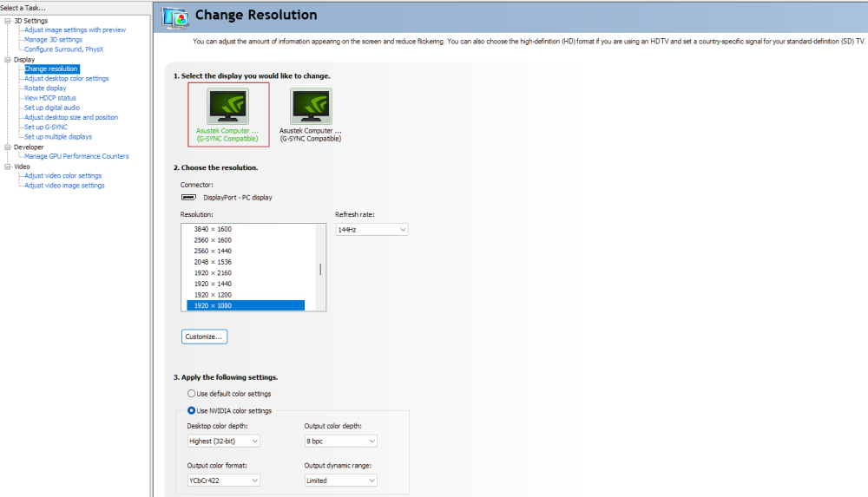
Task: Collapse the Video tree node
Action: coord(7,167)
